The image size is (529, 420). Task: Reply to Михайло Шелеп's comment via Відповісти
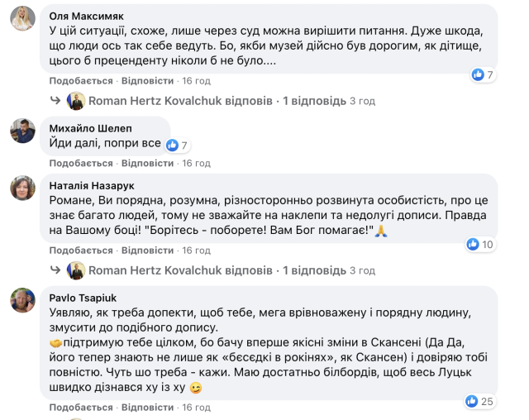[x=147, y=164]
